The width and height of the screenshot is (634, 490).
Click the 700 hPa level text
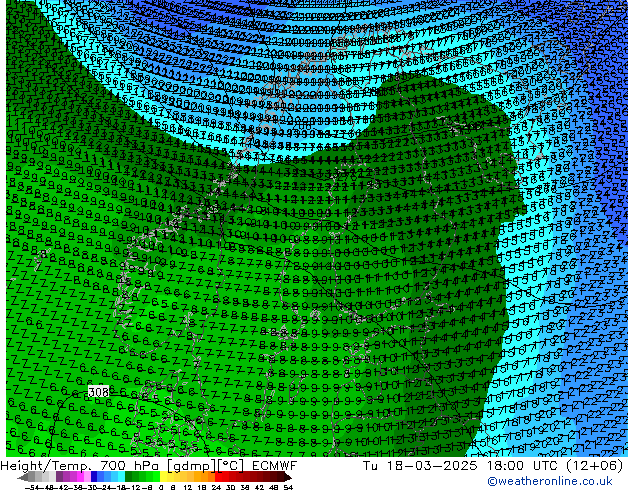(x=131, y=465)
